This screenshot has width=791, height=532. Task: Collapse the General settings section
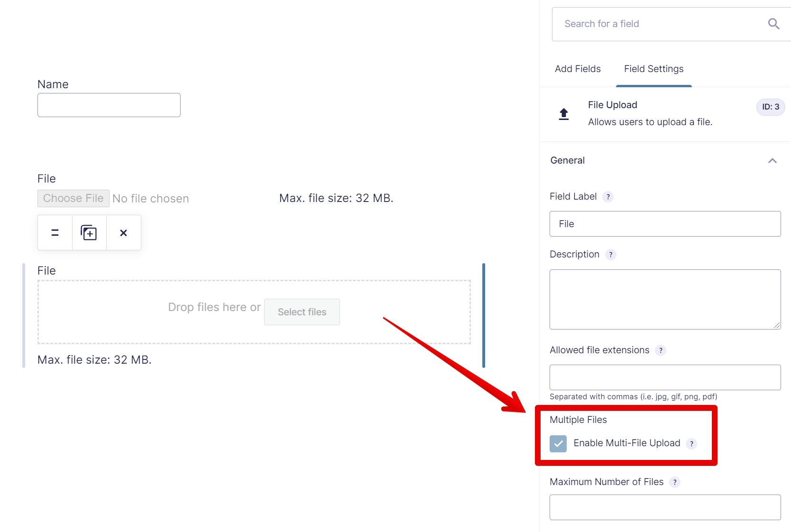[x=772, y=161]
